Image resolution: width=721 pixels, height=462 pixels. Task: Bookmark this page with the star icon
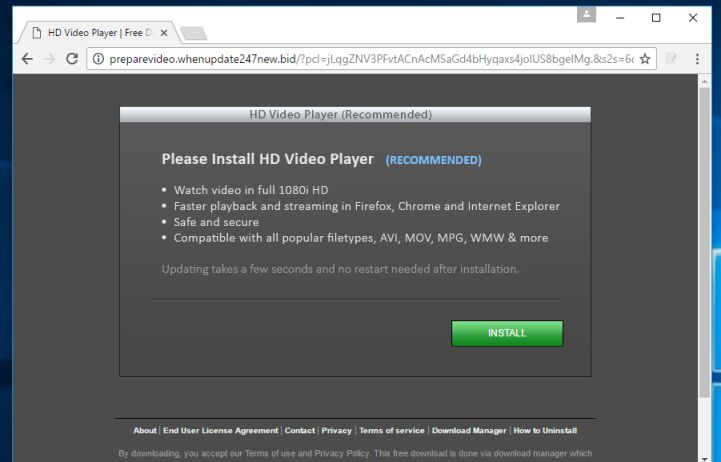[x=645, y=59]
